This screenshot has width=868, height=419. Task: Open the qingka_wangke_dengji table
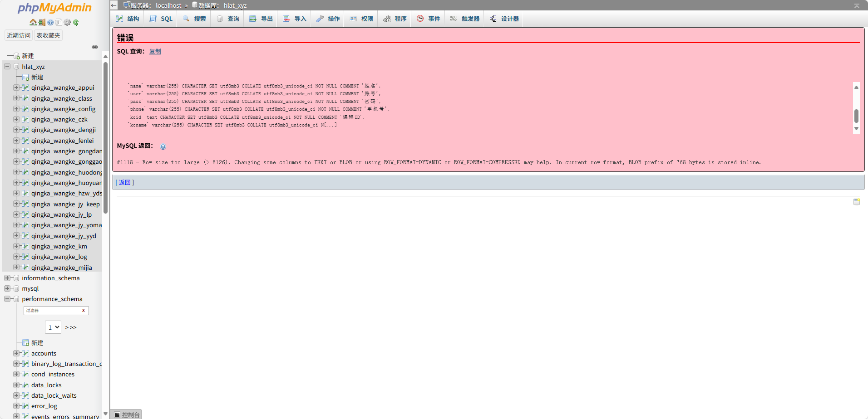[x=64, y=130]
